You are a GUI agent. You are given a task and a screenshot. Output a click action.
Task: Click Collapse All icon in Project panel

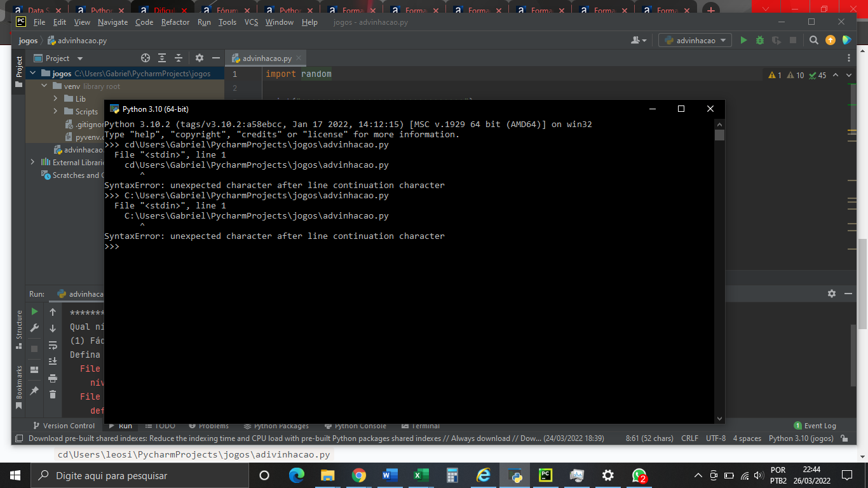[179, 58]
